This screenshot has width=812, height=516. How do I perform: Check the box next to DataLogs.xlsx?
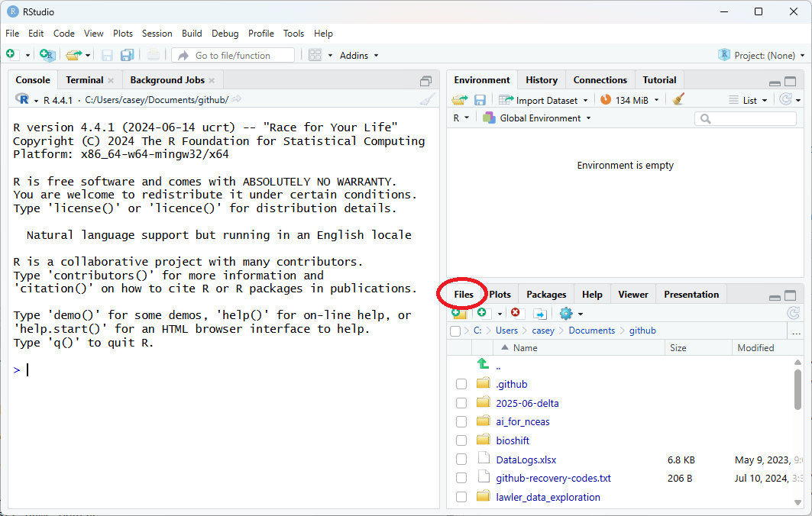point(461,460)
